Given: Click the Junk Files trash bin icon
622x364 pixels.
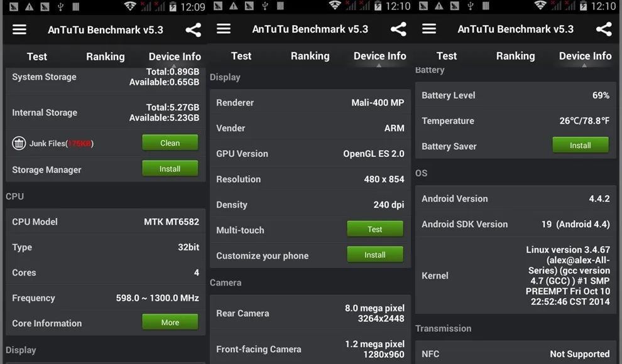Looking at the screenshot, I should 19,143.
